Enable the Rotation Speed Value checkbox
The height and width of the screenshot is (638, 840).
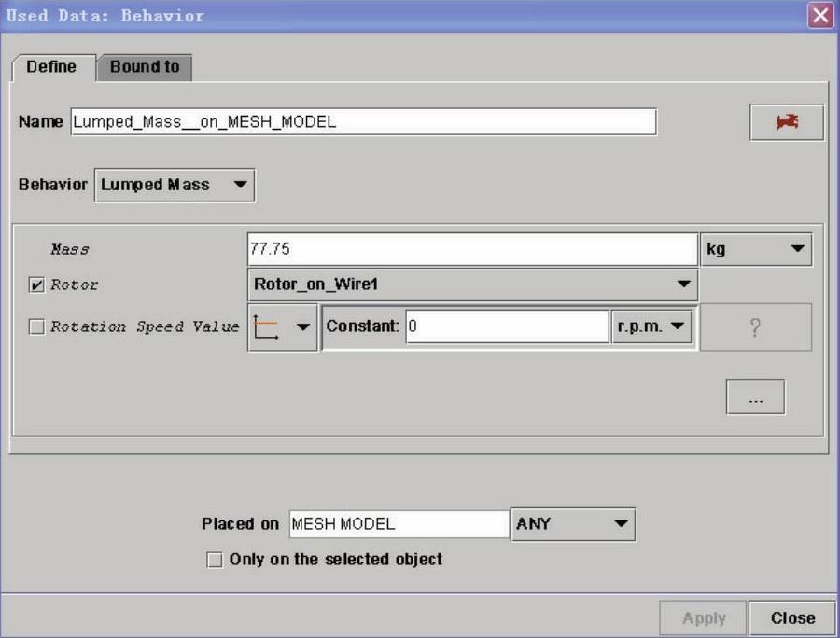point(36,327)
